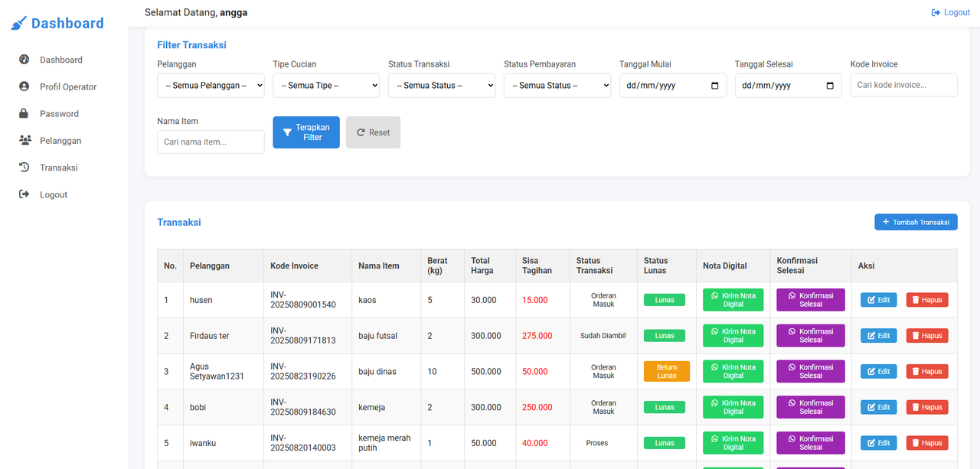
Task: Click Konfirmasi Selesai for husen
Action: tap(811, 300)
